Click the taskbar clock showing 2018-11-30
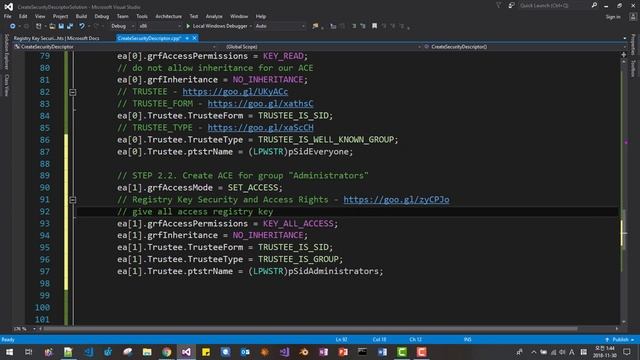Viewport: 640px width, 360px height. coord(605,352)
